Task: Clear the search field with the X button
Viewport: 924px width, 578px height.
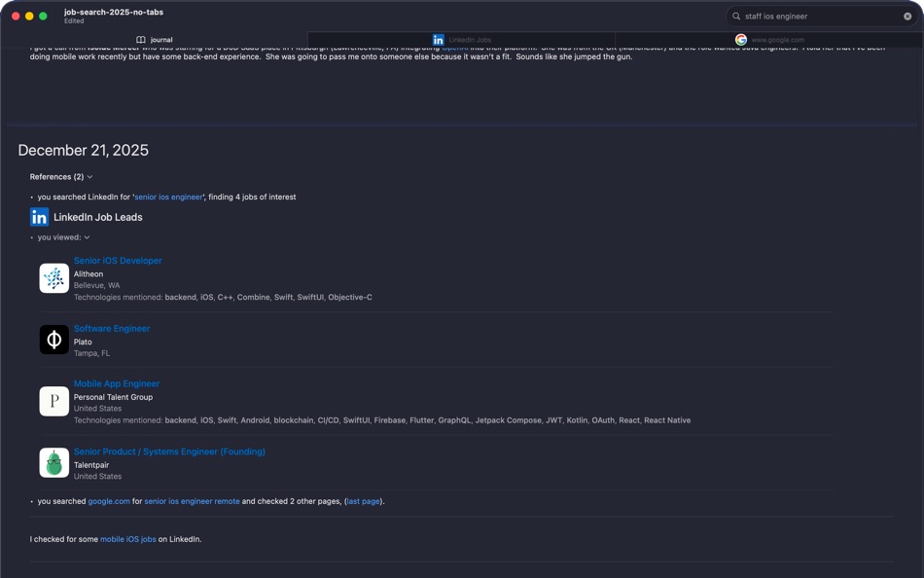Action: (x=907, y=17)
